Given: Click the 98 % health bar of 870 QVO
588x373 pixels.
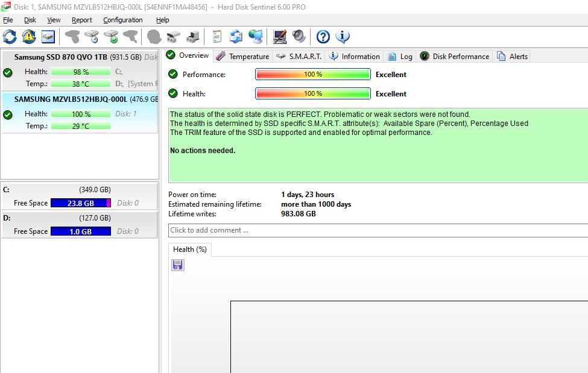Looking at the screenshot, I should coord(81,72).
